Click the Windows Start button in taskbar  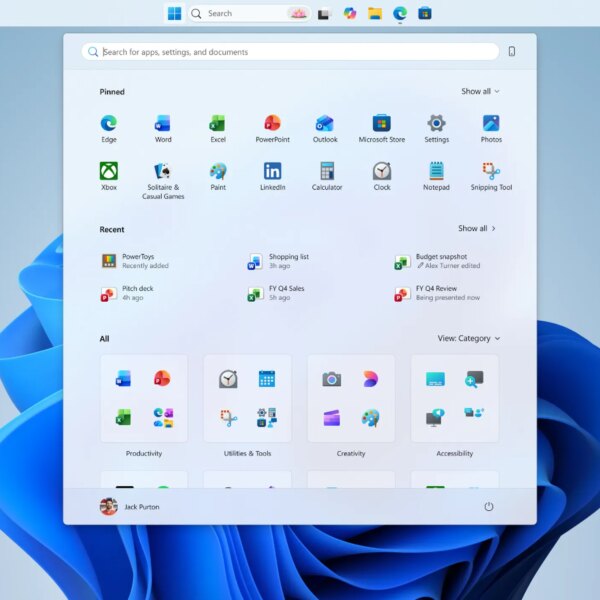click(174, 13)
